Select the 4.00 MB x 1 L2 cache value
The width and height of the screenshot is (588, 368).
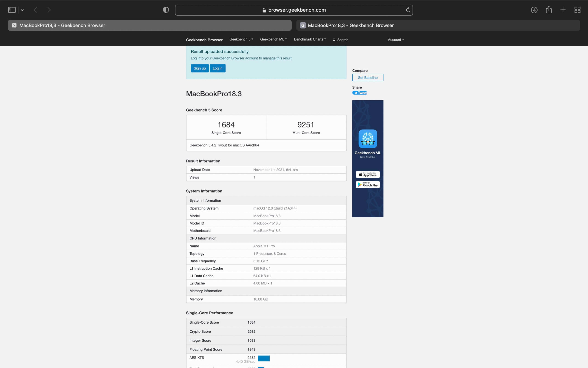262,283
